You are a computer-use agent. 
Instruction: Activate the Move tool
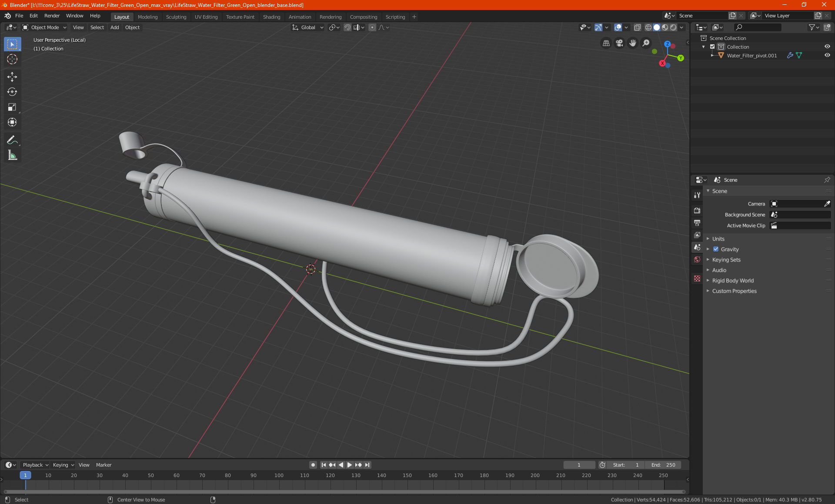[12, 77]
